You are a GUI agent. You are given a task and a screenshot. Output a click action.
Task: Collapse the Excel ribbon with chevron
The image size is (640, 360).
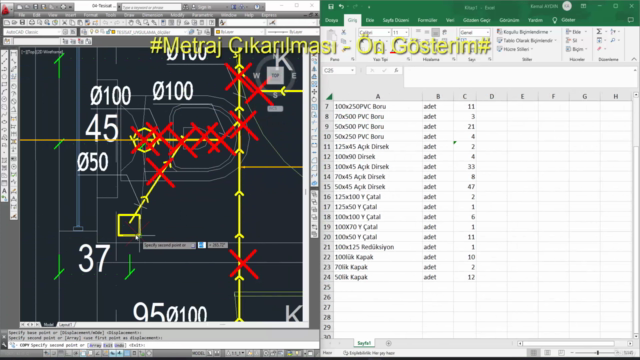click(633, 60)
